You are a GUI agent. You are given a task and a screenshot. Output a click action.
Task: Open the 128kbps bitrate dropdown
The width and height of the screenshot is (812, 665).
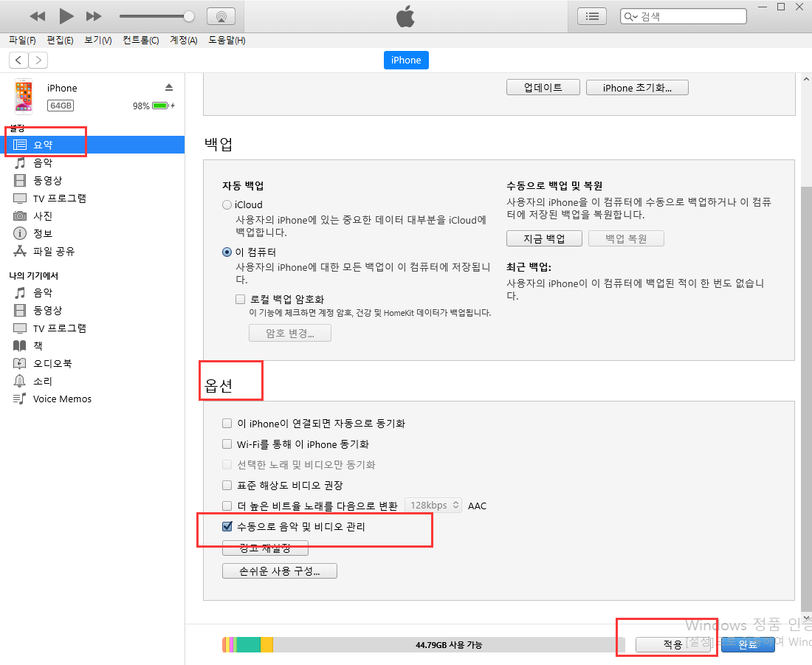(x=434, y=506)
